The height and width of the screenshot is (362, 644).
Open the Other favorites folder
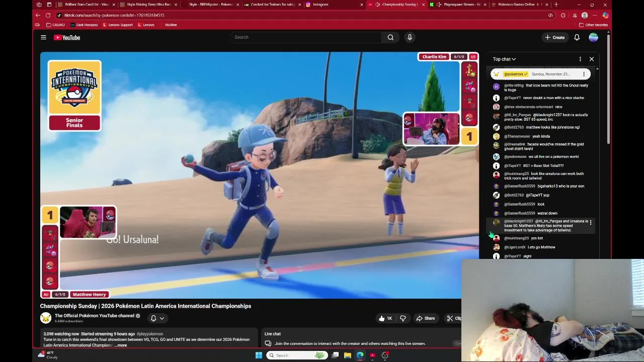click(x=594, y=25)
